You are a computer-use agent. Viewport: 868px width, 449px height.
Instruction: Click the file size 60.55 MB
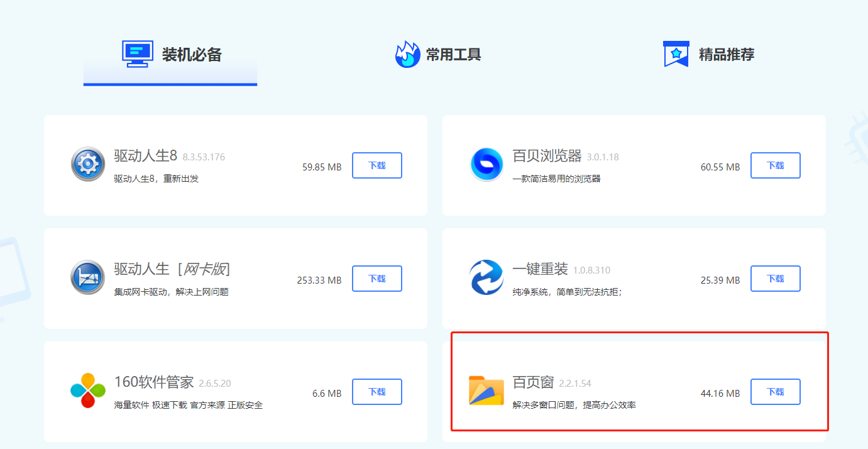[x=720, y=167]
